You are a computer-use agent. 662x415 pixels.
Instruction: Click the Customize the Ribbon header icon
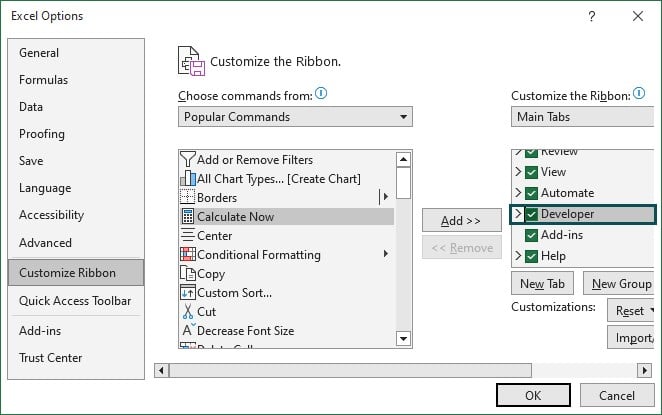191,61
